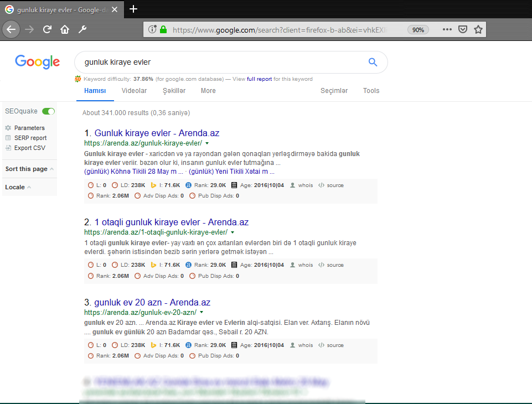
Task: Open the More search options menu
Action: pyautogui.click(x=208, y=91)
